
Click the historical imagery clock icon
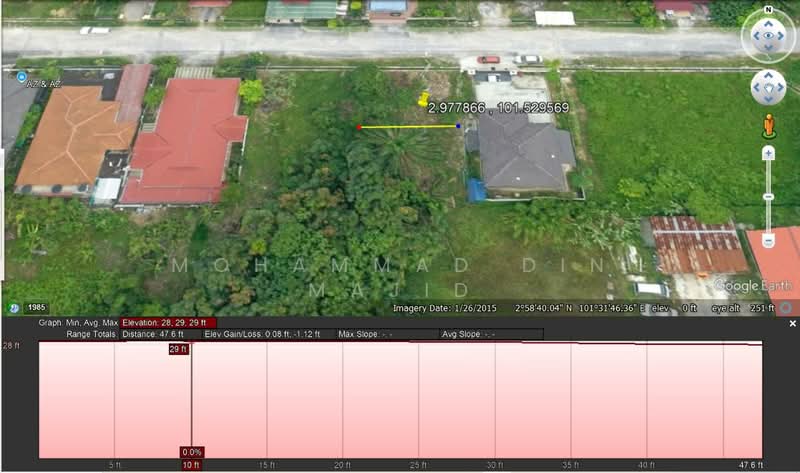click(14, 308)
